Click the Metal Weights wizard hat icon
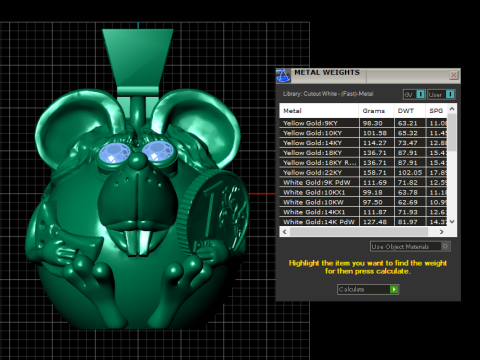 click(x=283, y=76)
